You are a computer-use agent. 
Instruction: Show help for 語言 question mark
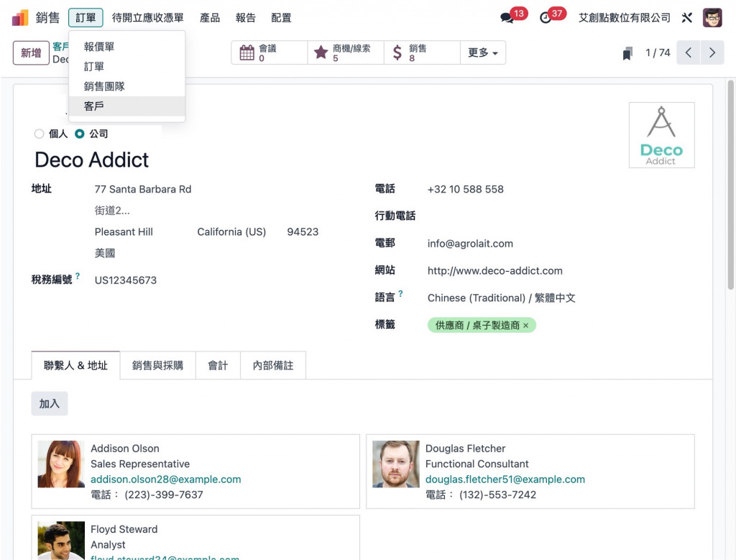400,294
